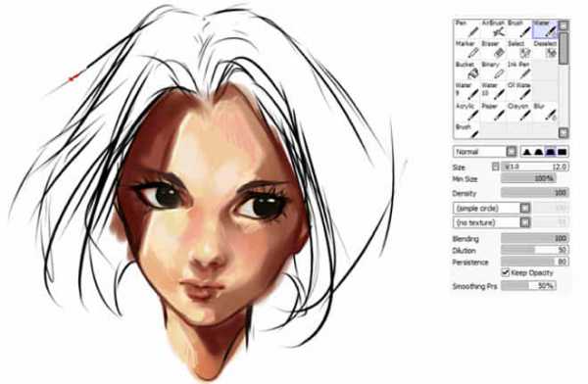Adjust the Dilution slider

(x=535, y=250)
